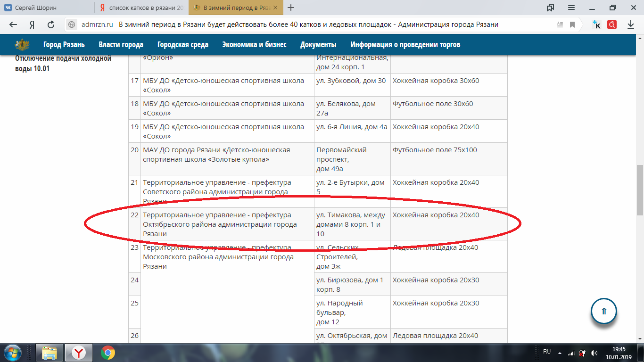Open the Yandex home page button
The width and height of the screenshot is (644, 362).
(32, 25)
